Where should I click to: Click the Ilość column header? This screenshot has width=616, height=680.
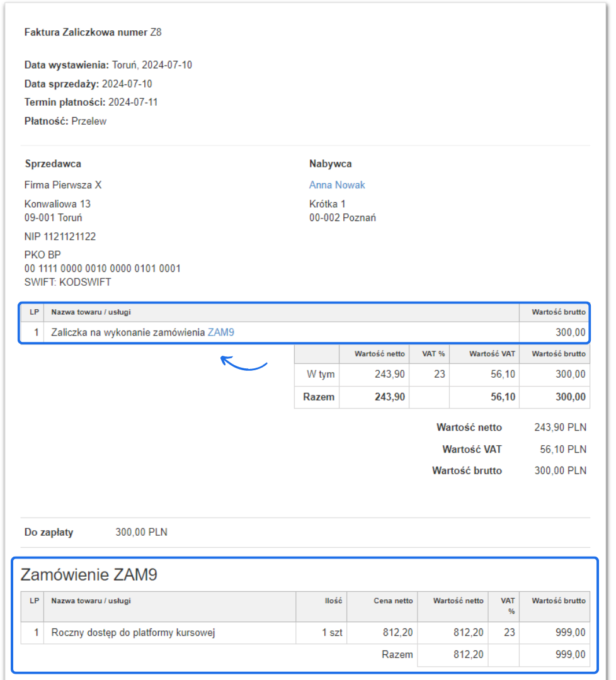[333, 601]
